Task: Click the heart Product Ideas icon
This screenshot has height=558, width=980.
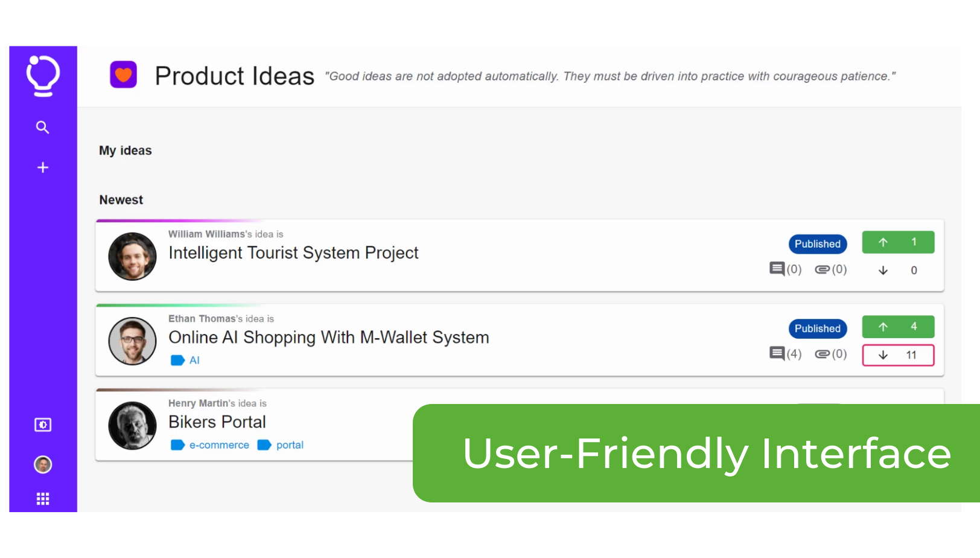Action: coord(124,75)
